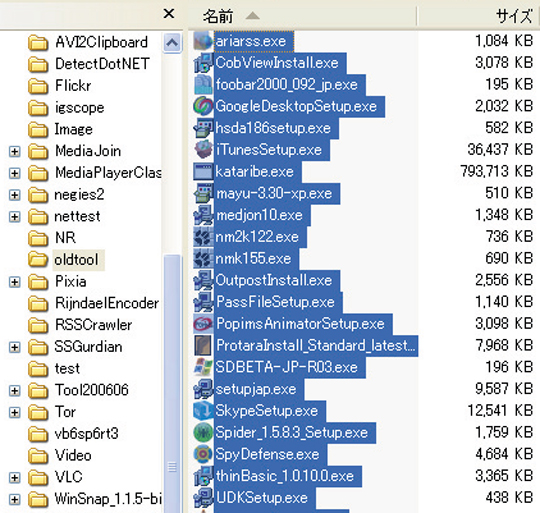Select the ariarss.exe globe icon
The height and width of the screenshot is (513, 540).
click(203, 41)
